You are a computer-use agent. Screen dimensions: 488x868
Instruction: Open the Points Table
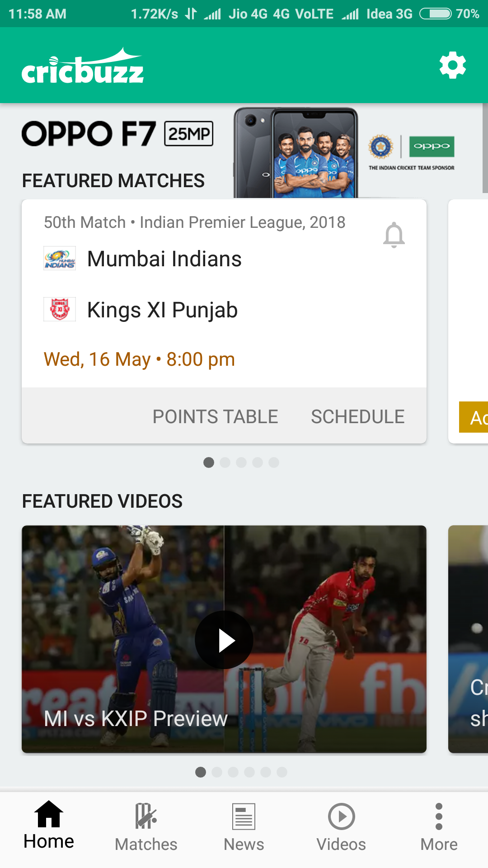click(215, 416)
